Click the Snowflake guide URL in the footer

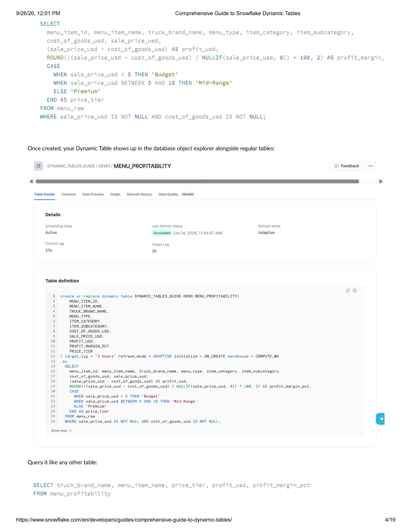[x=124, y=520]
